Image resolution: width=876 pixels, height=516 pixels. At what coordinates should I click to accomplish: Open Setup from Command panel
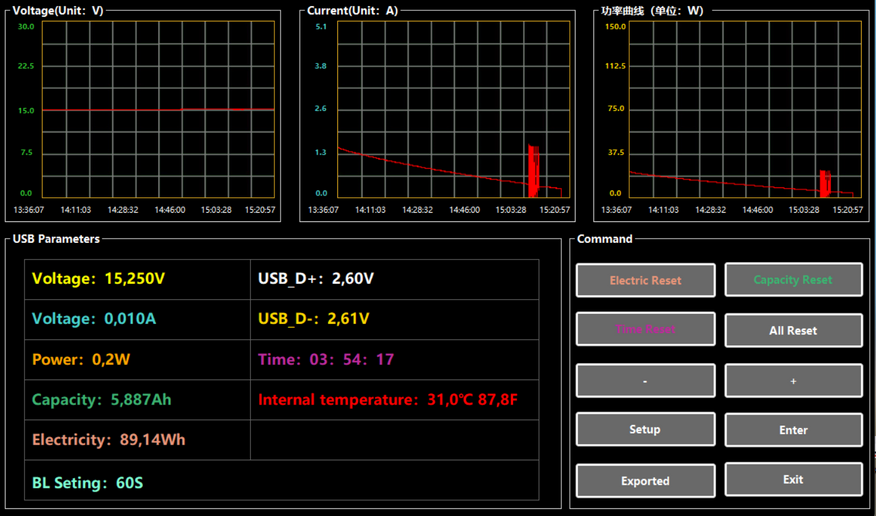coord(645,429)
